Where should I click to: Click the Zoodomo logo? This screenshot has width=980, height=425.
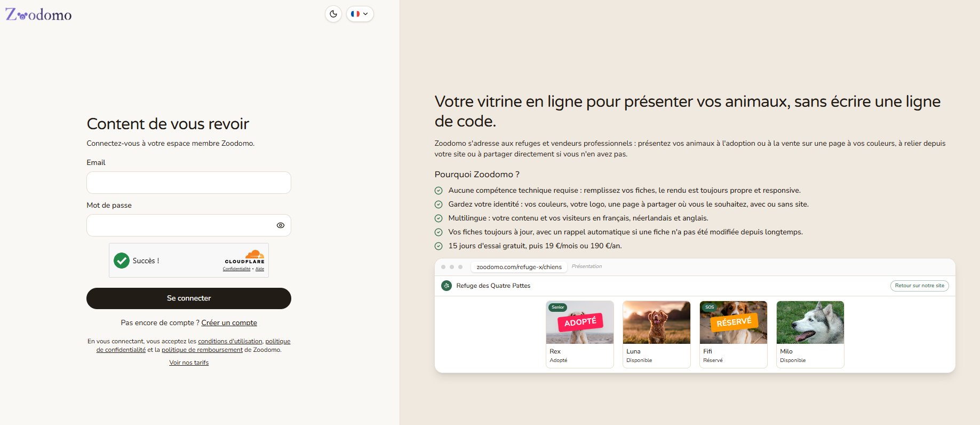click(x=38, y=14)
